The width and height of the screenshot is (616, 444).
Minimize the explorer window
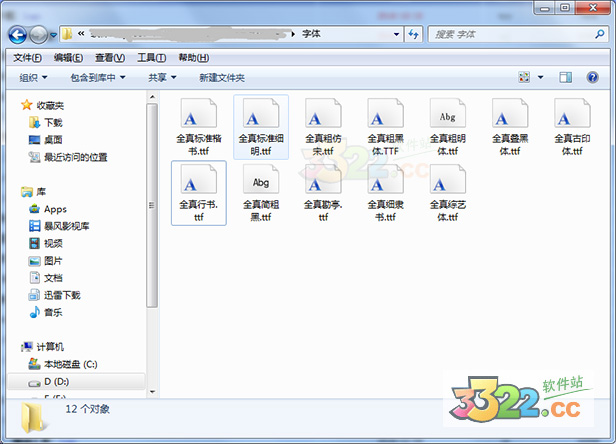(x=545, y=8)
